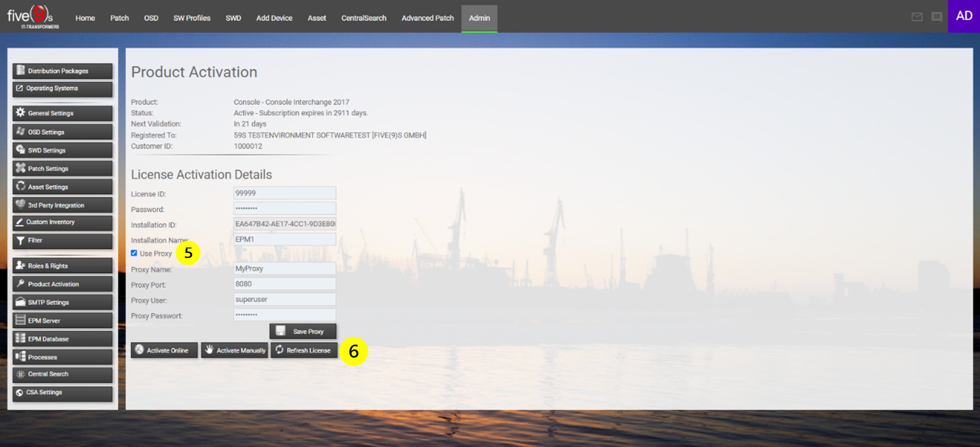Click into the Installation Name field

(284, 239)
